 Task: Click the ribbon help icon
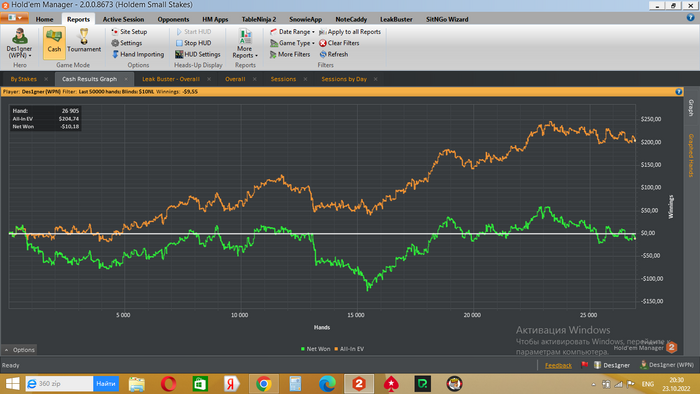point(691,17)
